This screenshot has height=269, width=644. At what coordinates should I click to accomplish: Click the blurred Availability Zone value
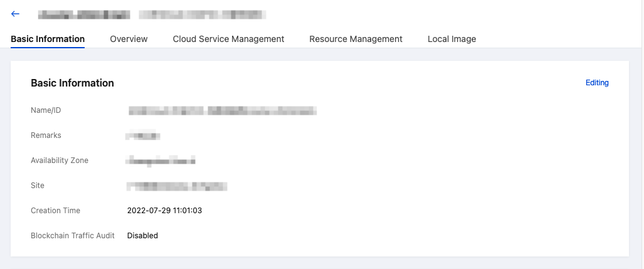point(162,161)
